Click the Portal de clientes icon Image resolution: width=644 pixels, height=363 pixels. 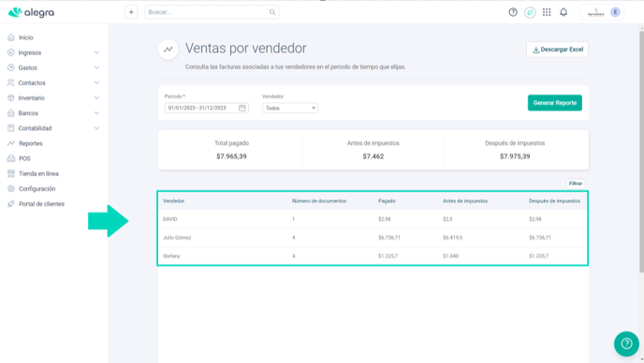click(x=11, y=204)
